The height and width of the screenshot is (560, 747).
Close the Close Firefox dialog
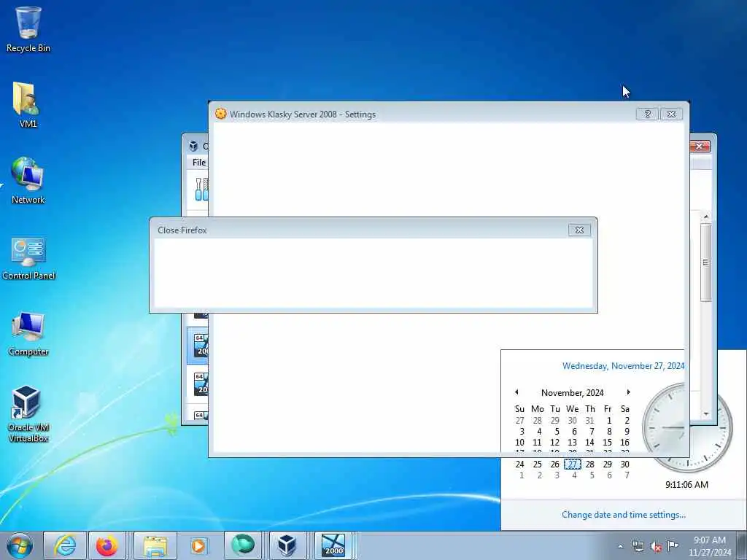(x=579, y=230)
